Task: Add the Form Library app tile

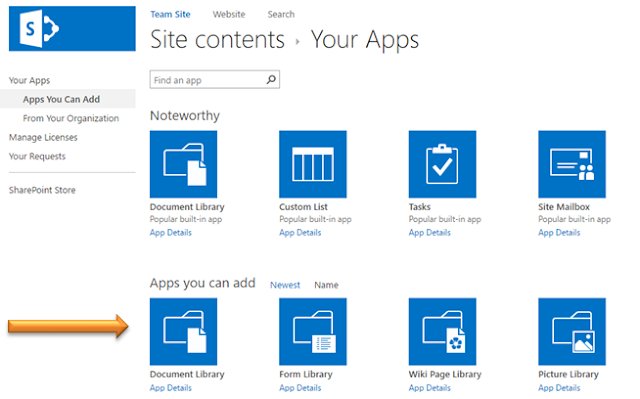Action: tap(313, 331)
